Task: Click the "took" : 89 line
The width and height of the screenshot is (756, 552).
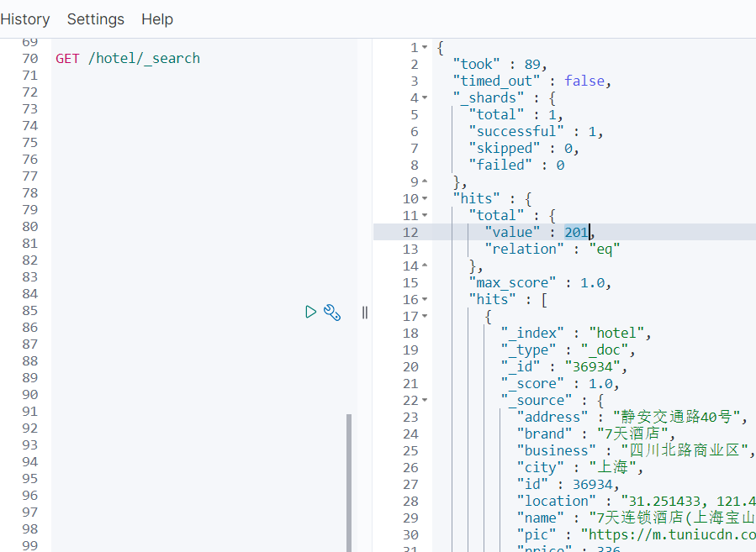Action: (x=500, y=64)
